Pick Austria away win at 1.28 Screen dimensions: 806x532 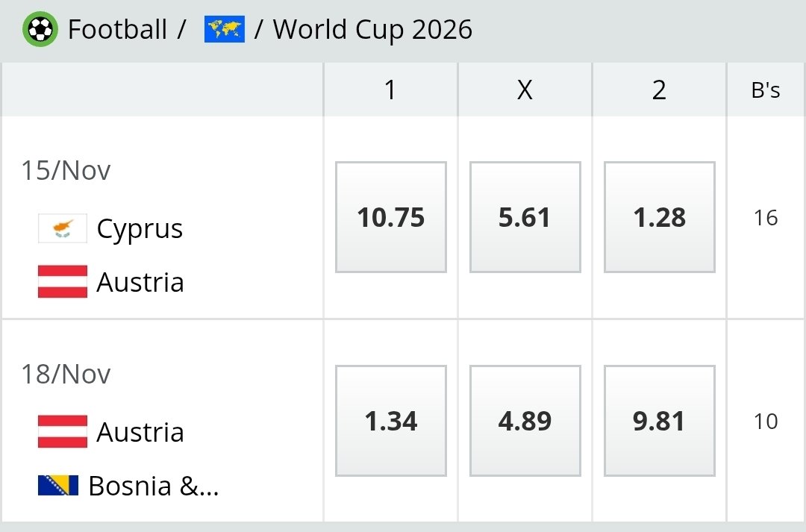659,217
